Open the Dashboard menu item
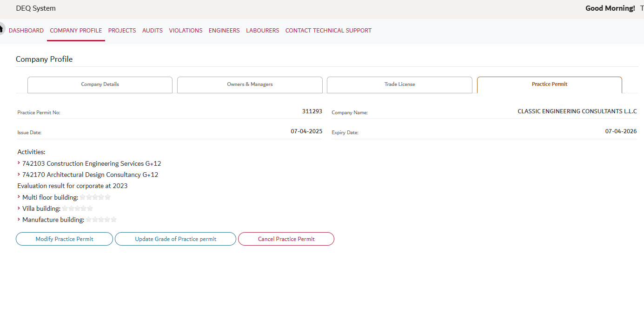Image resolution: width=644 pixels, height=325 pixels. click(26, 31)
